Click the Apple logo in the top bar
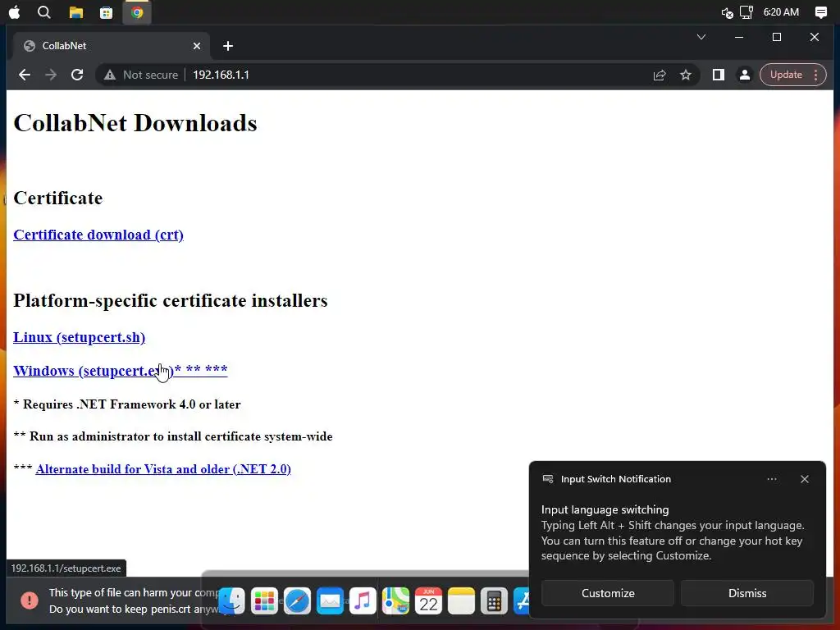The width and height of the screenshot is (840, 630). (x=15, y=12)
